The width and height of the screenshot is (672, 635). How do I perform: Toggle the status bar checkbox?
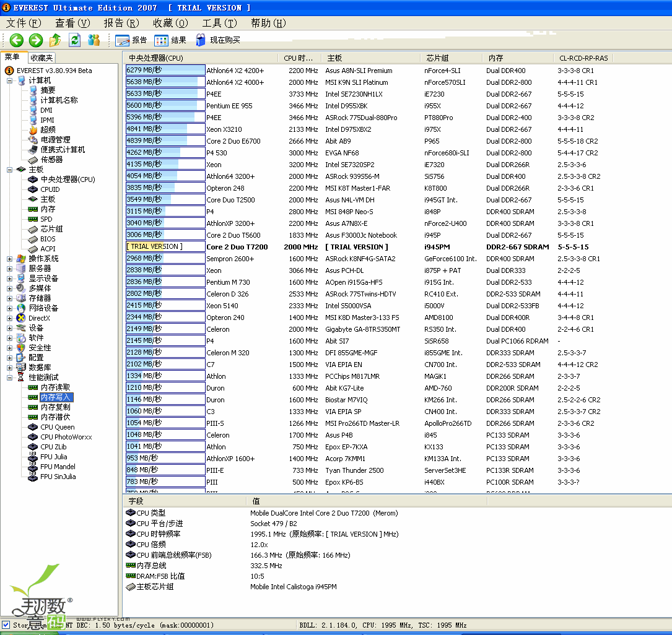pos(5,624)
